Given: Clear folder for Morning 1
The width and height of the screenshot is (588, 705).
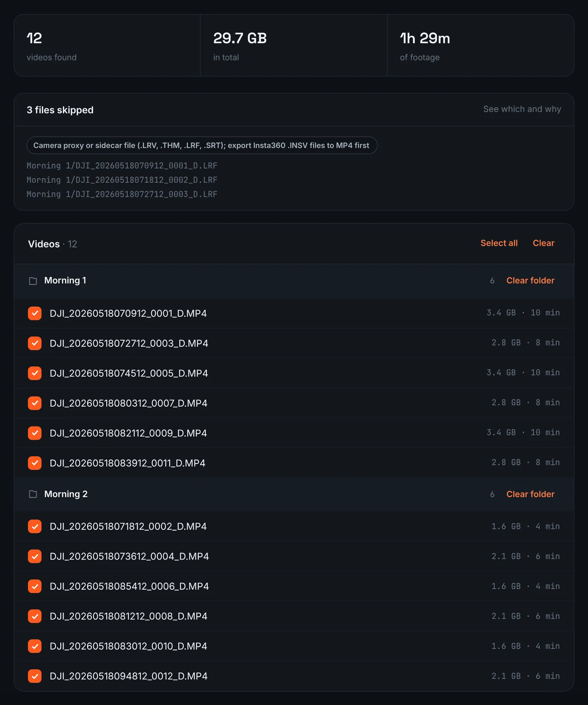Looking at the screenshot, I should point(530,281).
